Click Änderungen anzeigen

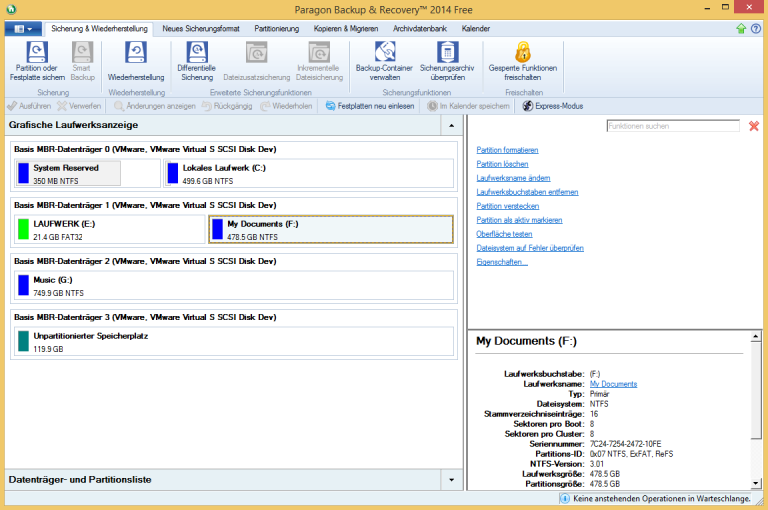pyautogui.click(x=155, y=106)
